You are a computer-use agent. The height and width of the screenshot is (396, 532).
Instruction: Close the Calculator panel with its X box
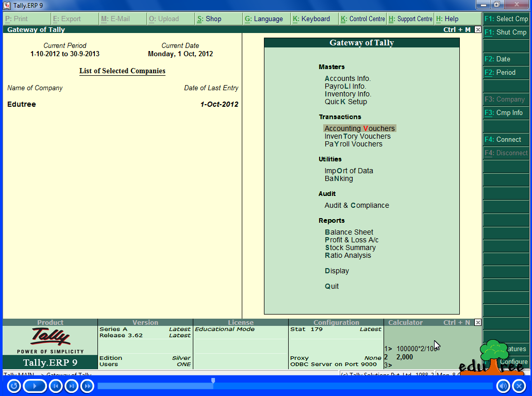point(478,322)
